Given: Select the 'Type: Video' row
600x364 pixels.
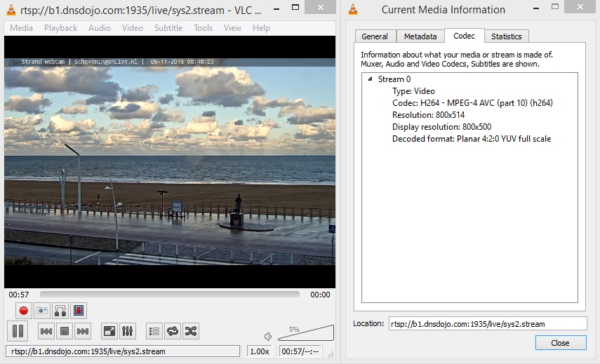Looking at the screenshot, I should 413,91.
